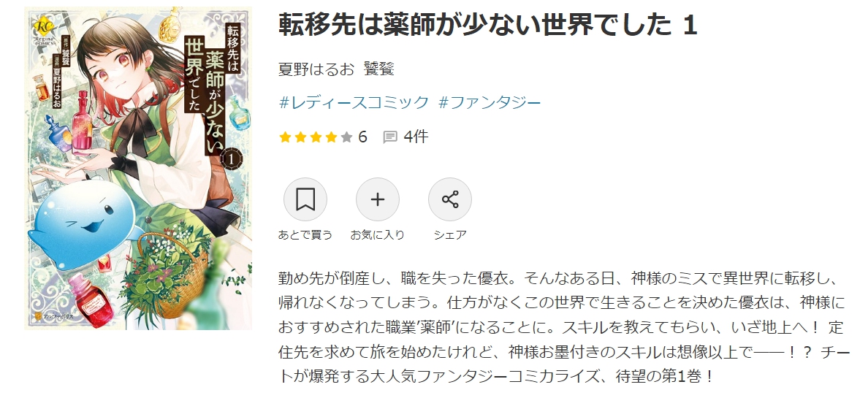Select the fifth gray rating star
This screenshot has width=868, height=398.
346,137
